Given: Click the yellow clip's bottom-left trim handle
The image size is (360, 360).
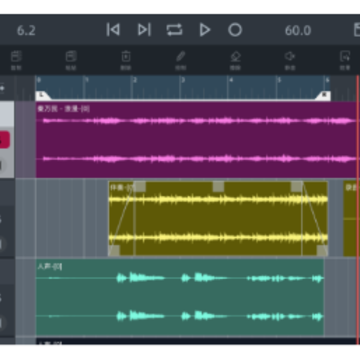Looking at the screenshot, I should point(114,251).
